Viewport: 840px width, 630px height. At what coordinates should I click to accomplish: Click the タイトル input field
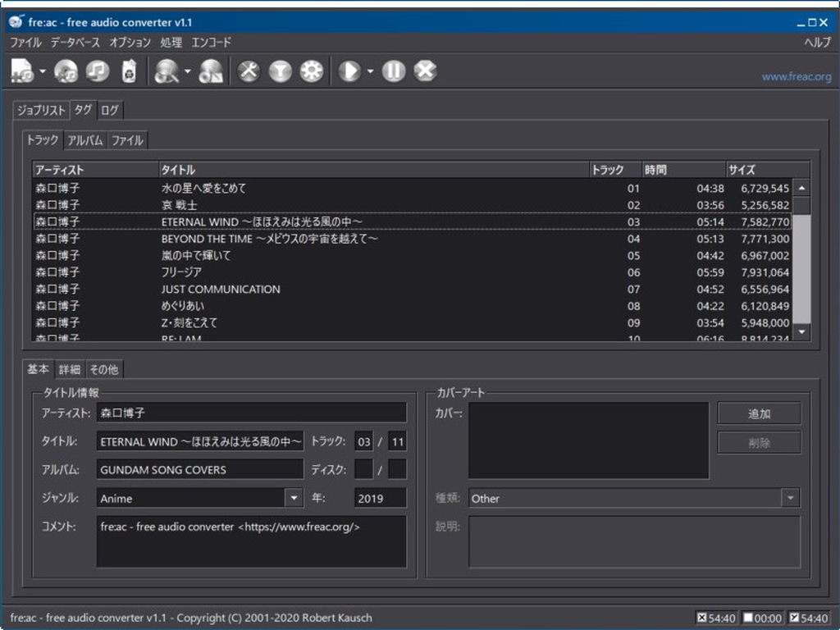coord(200,441)
